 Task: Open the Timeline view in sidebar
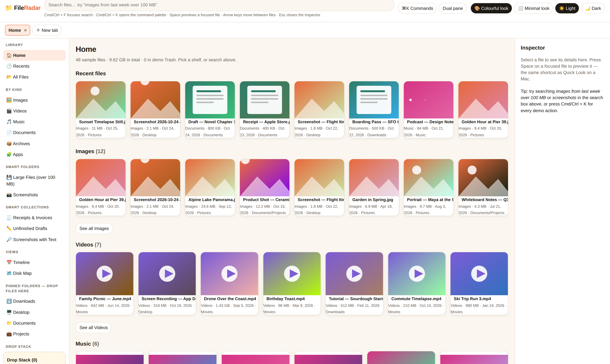(34, 263)
